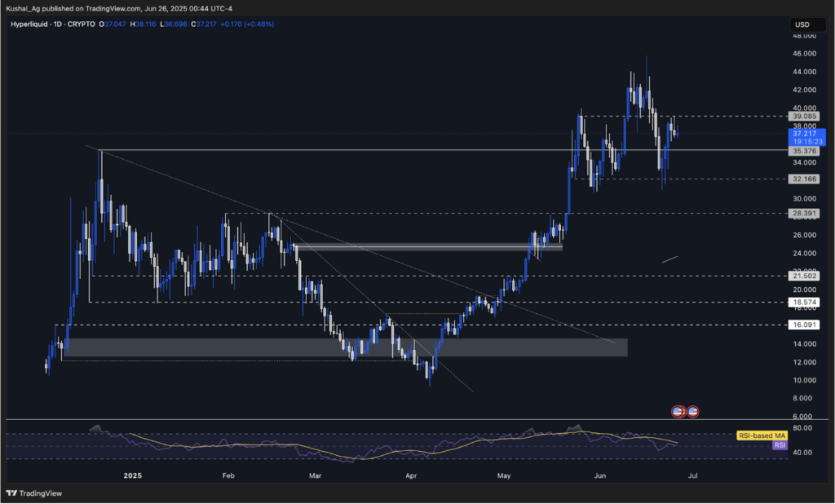
Task: Click the Jun date axis label
Action: coord(599,475)
